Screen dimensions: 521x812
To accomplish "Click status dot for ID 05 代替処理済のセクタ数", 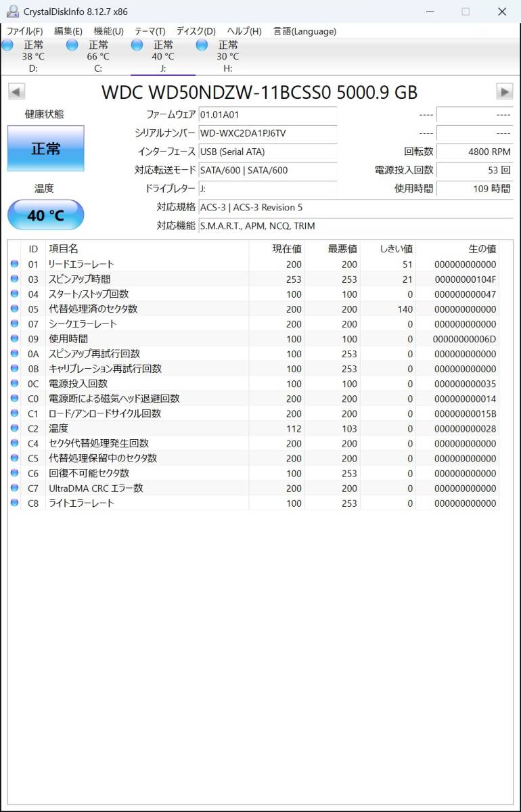I will tap(15, 309).
